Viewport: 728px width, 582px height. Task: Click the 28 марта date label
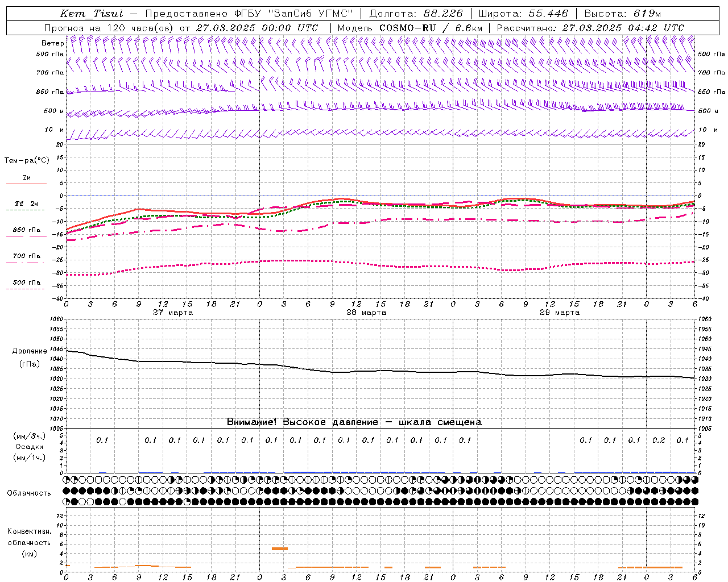366,313
